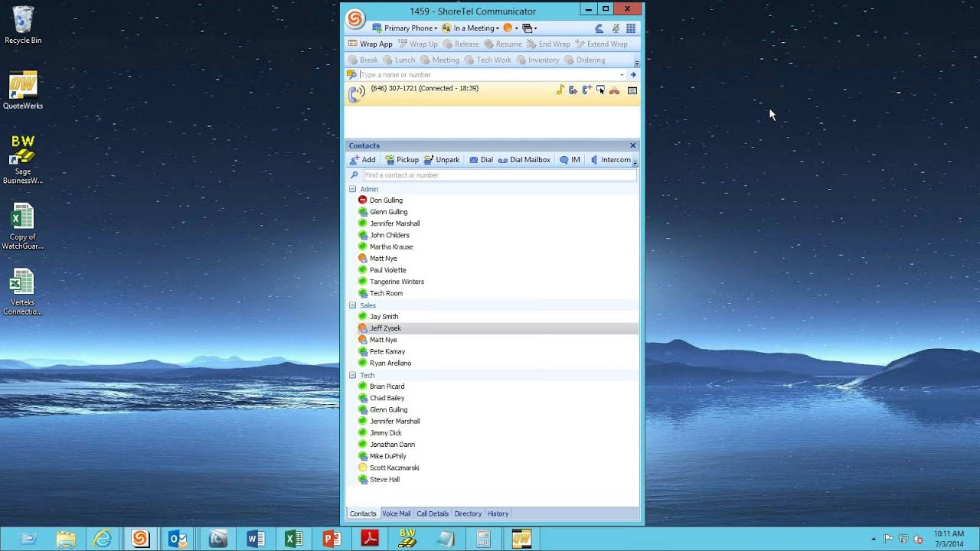Open the blue dial pad grid icon

point(631,28)
